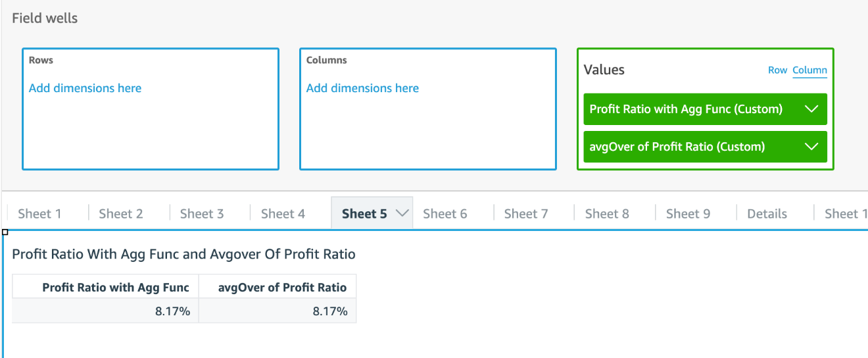Switch Values layout to Column
Image resolution: width=868 pixels, height=358 pixels.
[x=809, y=70]
